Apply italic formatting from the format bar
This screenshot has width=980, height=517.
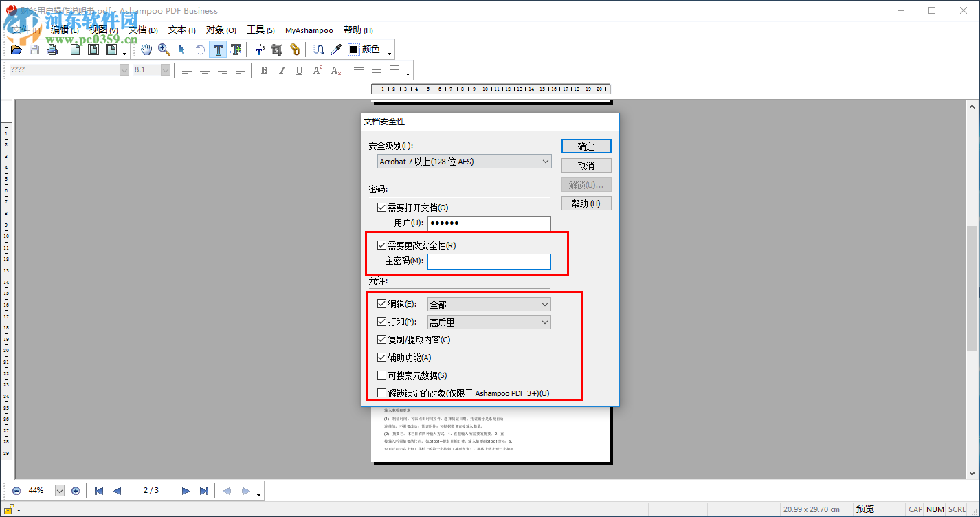tap(282, 69)
